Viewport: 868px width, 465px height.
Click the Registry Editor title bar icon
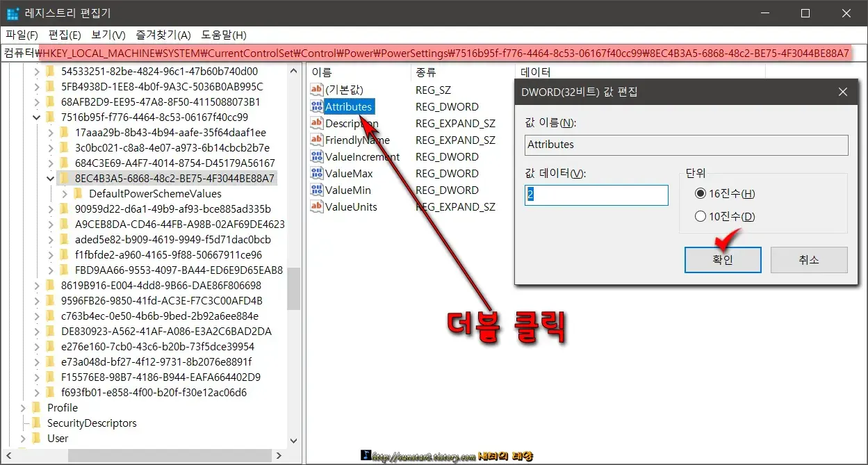coord(12,13)
